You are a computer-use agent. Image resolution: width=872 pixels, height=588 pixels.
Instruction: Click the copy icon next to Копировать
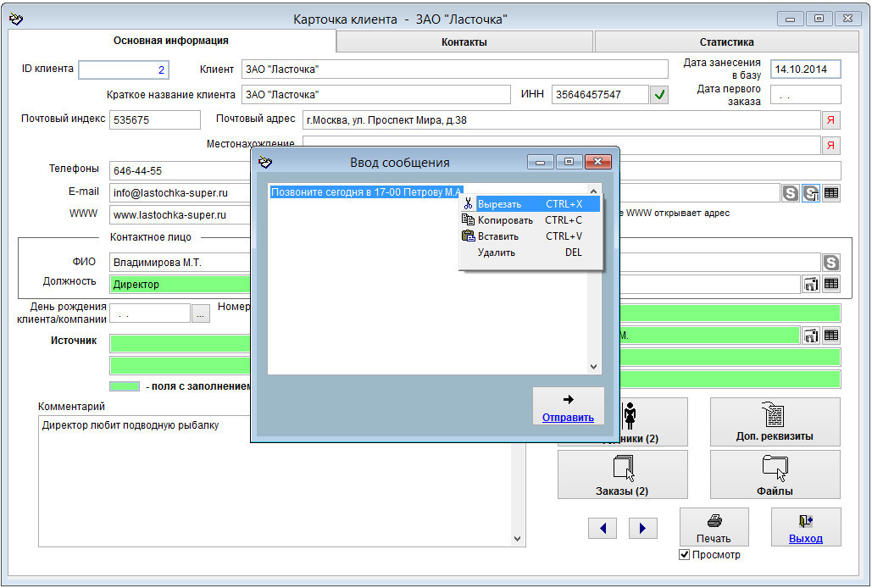click(468, 219)
